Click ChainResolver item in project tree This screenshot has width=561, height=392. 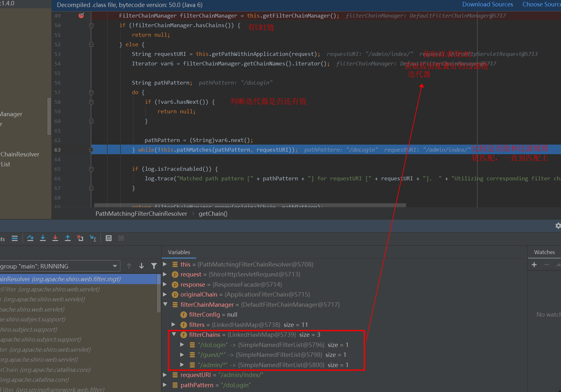point(20,154)
